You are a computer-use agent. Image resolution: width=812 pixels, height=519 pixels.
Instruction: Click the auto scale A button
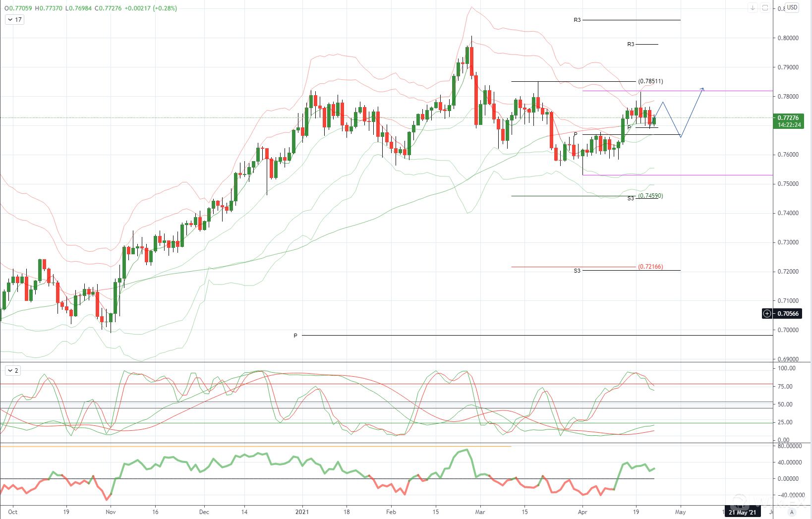pos(792,512)
